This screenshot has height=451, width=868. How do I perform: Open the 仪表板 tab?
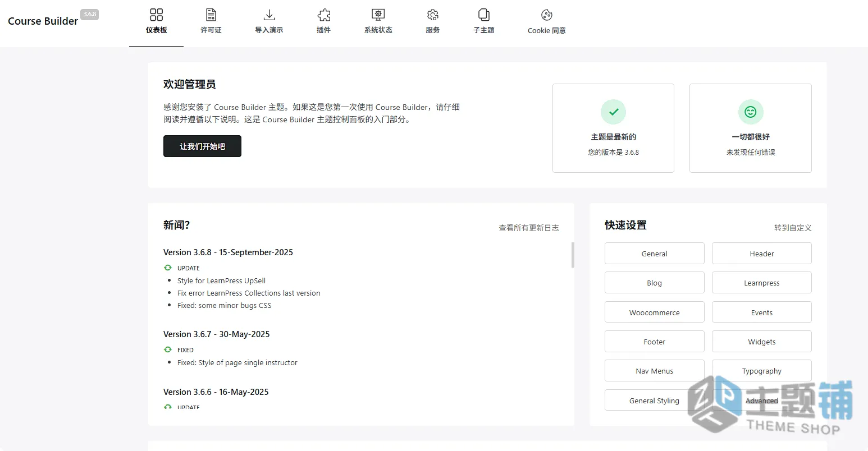(x=156, y=23)
